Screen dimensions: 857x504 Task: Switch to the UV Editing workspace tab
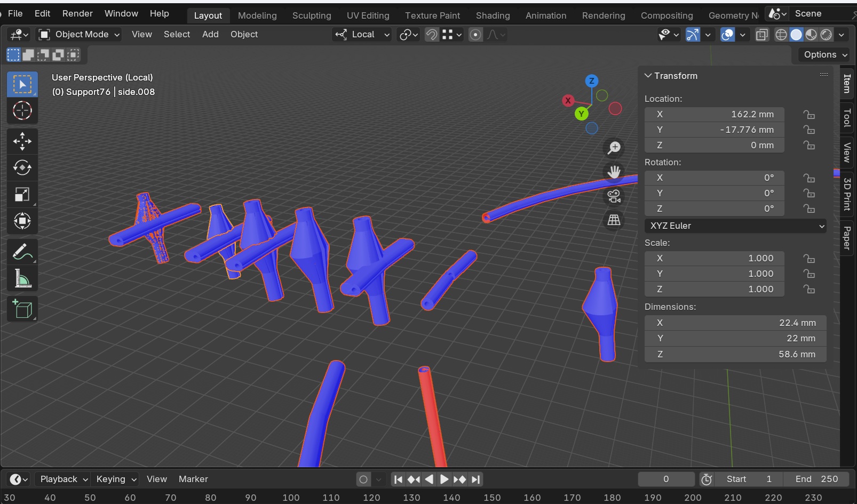(x=368, y=15)
